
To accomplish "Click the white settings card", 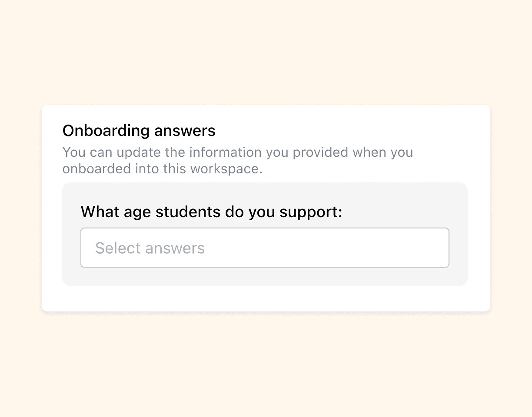I will pyautogui.click(x=265, y=300).
